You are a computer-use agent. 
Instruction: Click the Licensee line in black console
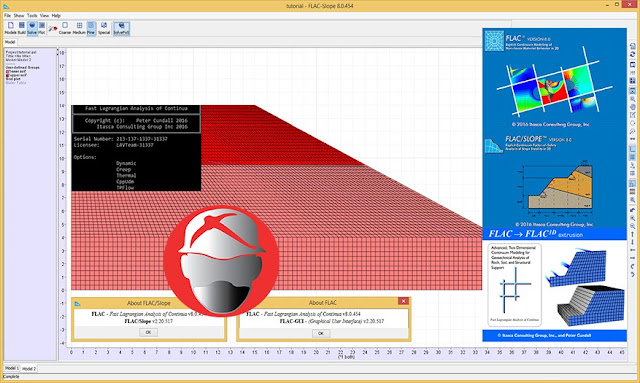coord(114,145)
